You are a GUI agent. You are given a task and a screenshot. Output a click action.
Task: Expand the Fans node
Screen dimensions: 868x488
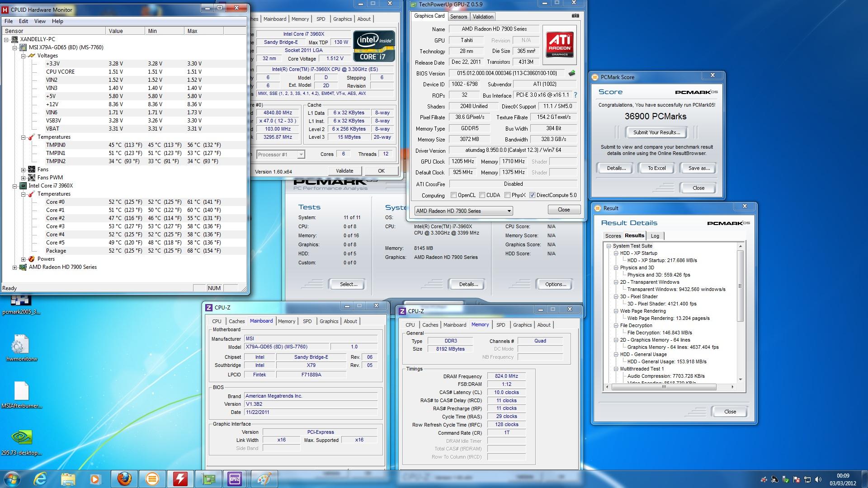click(24, 169)
